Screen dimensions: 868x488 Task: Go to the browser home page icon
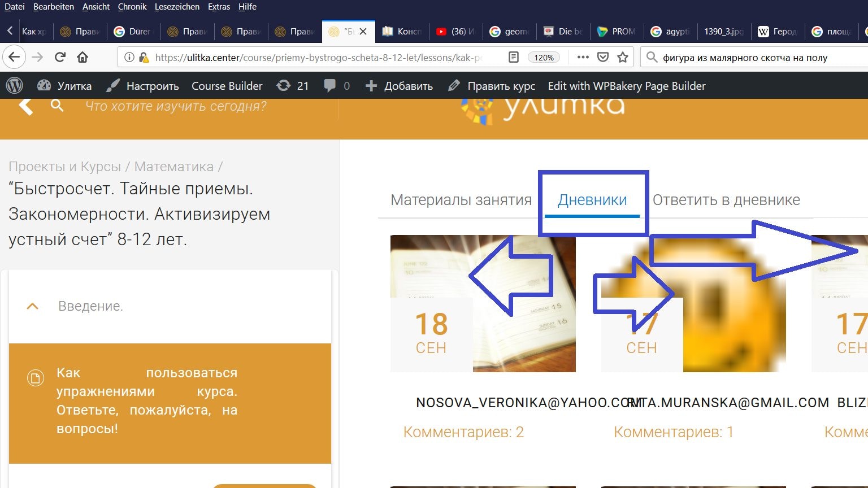83,57
